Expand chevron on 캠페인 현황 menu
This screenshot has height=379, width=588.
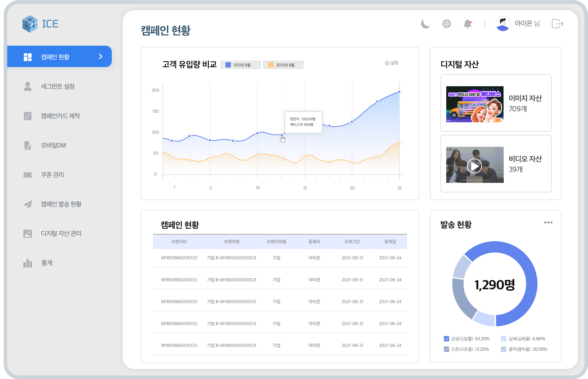tap(100, 57)
